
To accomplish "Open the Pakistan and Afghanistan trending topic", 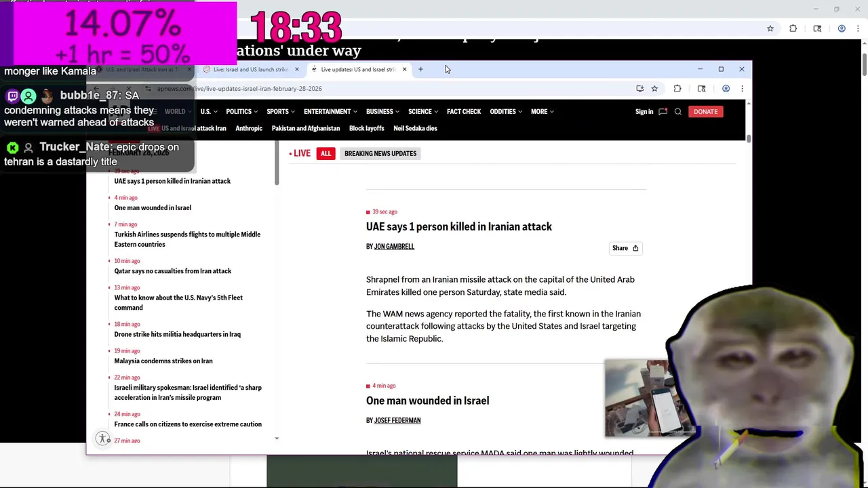I will (x=306, y=129).
